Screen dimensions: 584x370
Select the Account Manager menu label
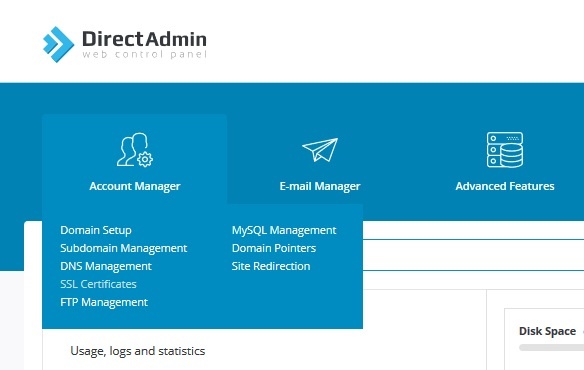tap(134, 186)
